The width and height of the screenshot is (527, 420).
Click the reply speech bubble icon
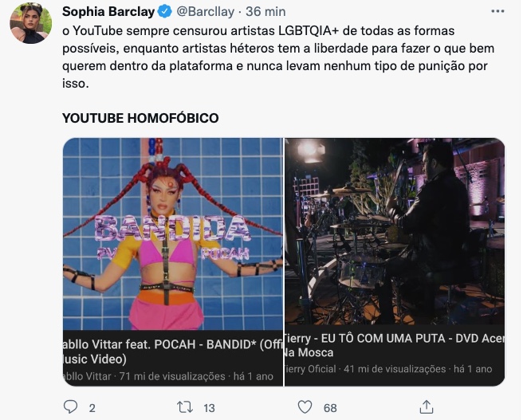point(70,407)
